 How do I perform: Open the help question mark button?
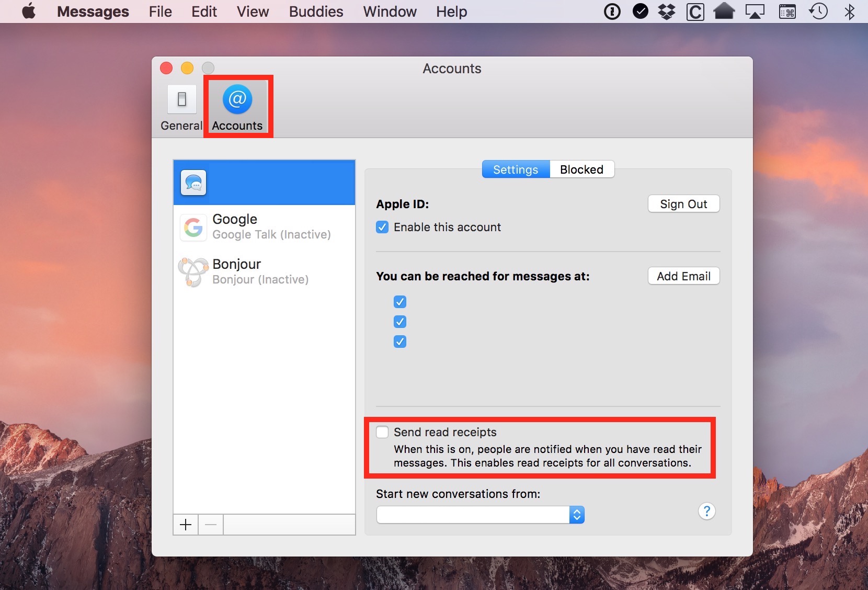point(706,511)
